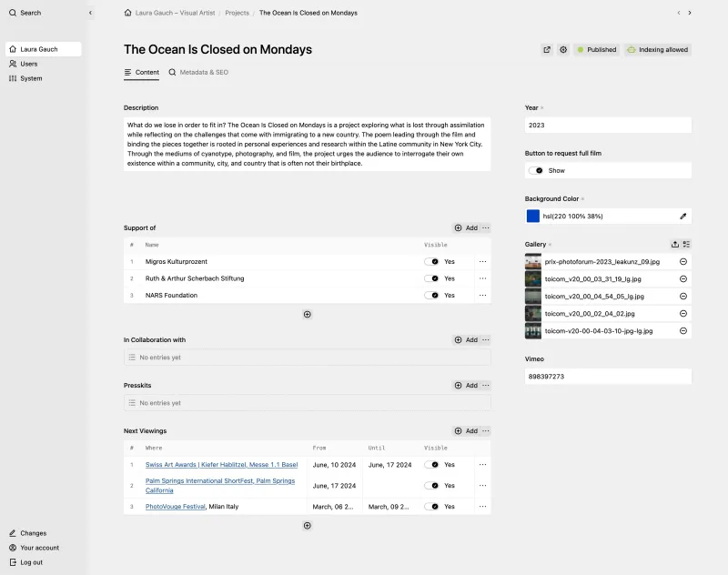The width and height of the screenshot is (728, 575).
Task: Open the Users section in sidebar
Action: click(x=27, y=64)
